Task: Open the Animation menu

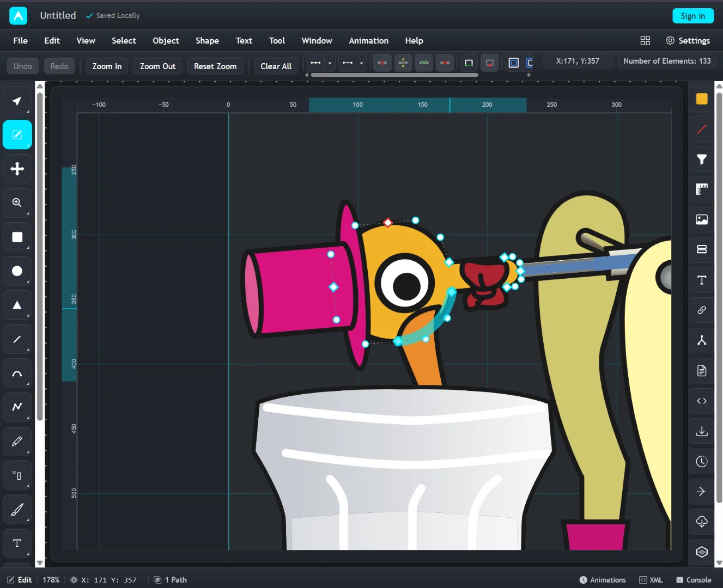Action: pos(368,40)
